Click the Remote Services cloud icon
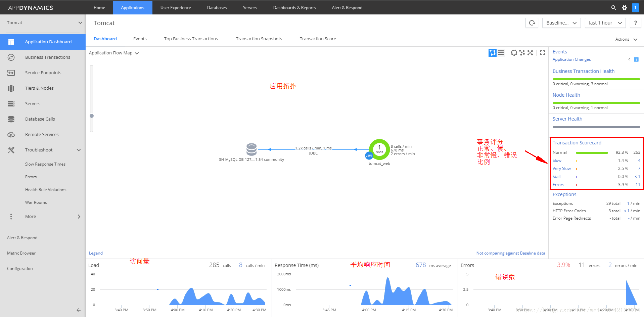Image resolution: width=644 pixels, height=317 pixels. (11, 135)
